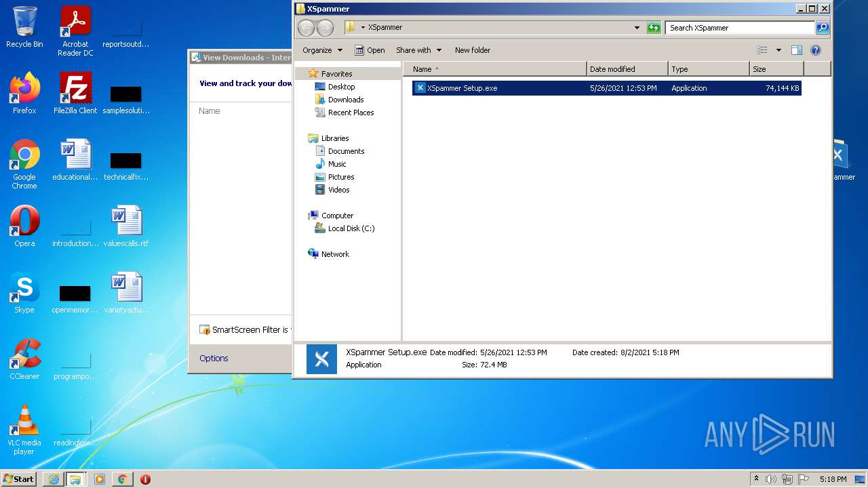868x488 pixels.
Task: Open the Chrome taskbar icon
Action: (122, 479)
